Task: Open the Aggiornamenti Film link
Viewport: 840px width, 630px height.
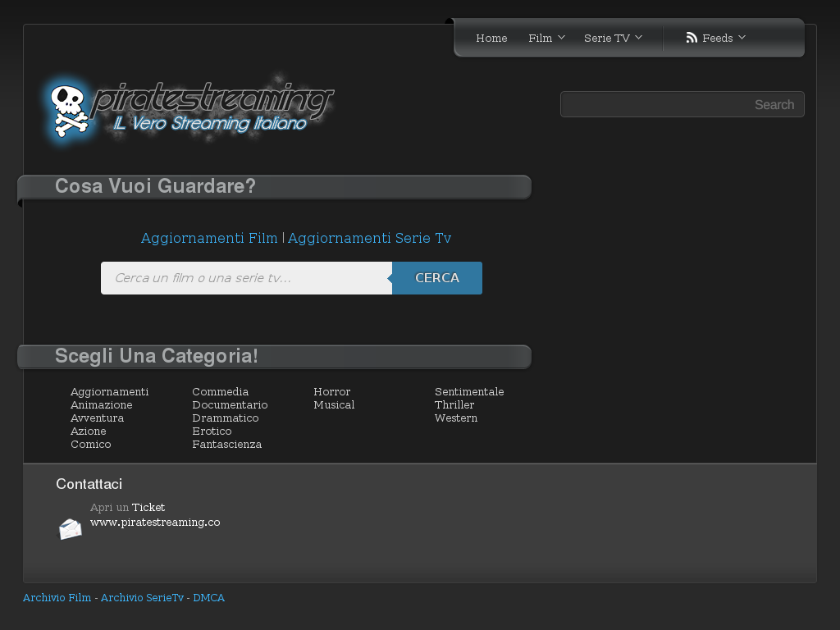Action: pos(209,238)
